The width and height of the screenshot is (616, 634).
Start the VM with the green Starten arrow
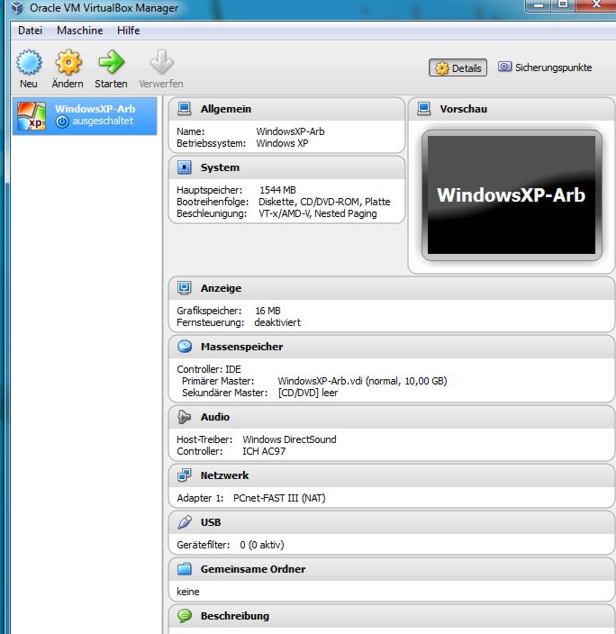click(x=111, y=62)
